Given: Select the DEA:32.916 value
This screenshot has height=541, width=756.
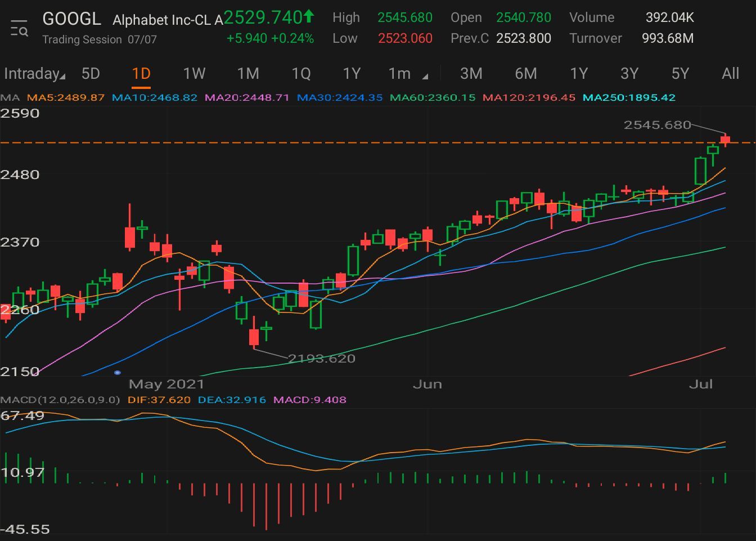Looking at the screenshot, I should (232, 400).
